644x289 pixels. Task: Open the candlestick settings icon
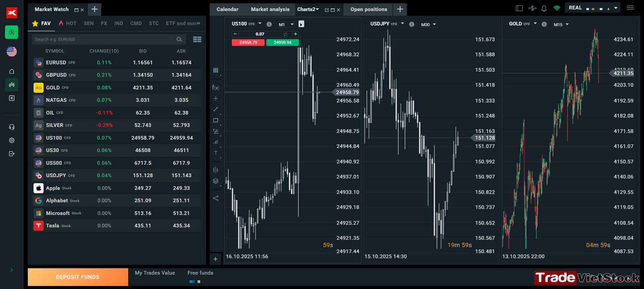(216, 170)
